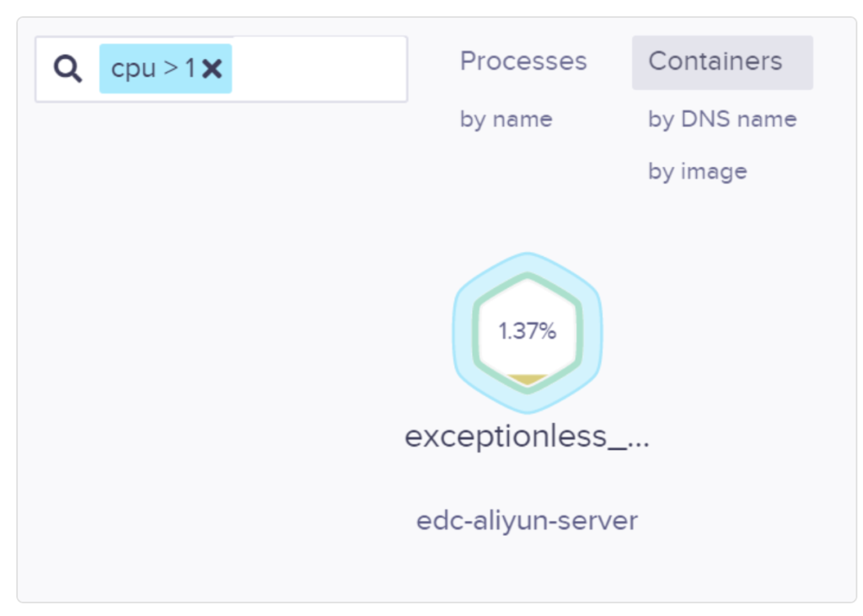Click the "cpu" text in the filter chip
Viewport: 863px width, 616px height.
pyautogui.click(x=134, y=70)
